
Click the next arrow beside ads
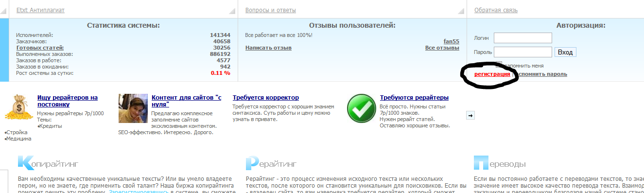coord(470,115)
